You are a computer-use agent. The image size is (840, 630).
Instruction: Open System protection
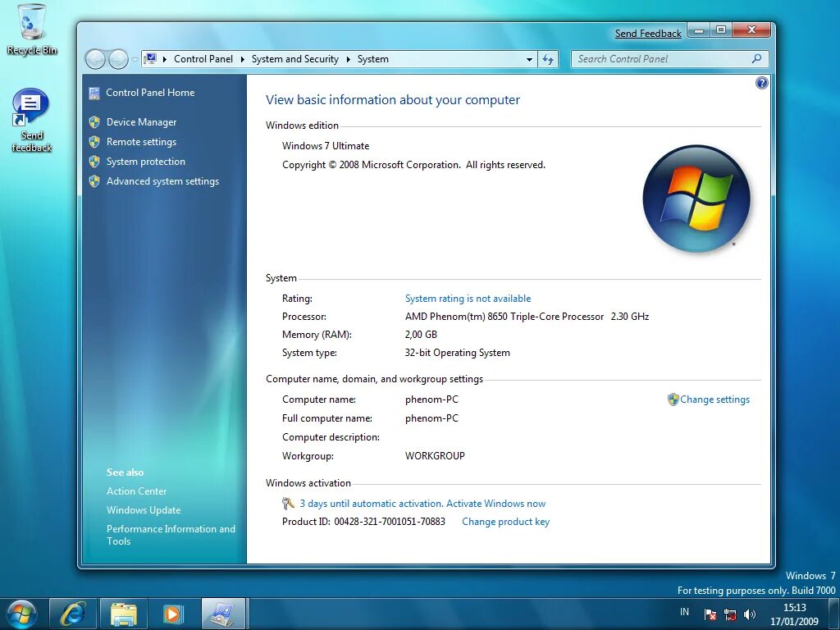pyautogui.click(x=146, y=162)
